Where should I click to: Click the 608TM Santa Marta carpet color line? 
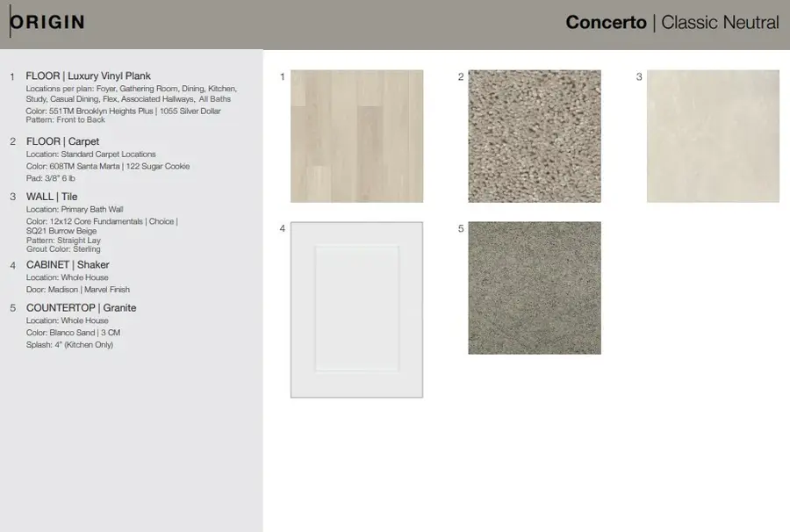tap(107, 166)
